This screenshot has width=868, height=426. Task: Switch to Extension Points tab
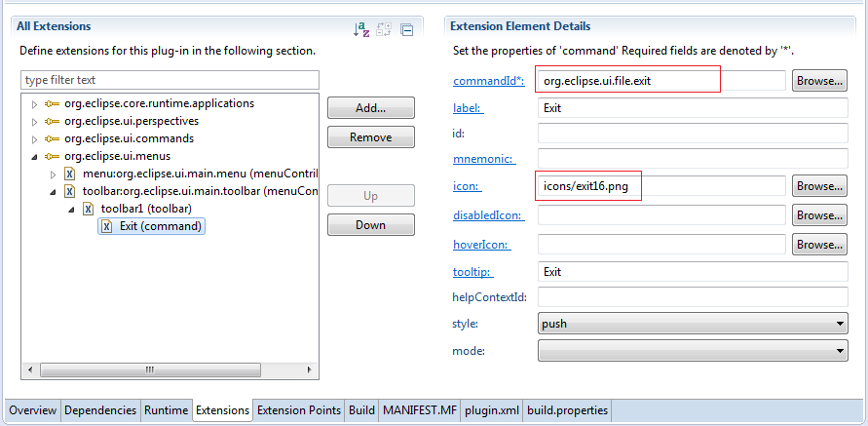tap(299, 410)
